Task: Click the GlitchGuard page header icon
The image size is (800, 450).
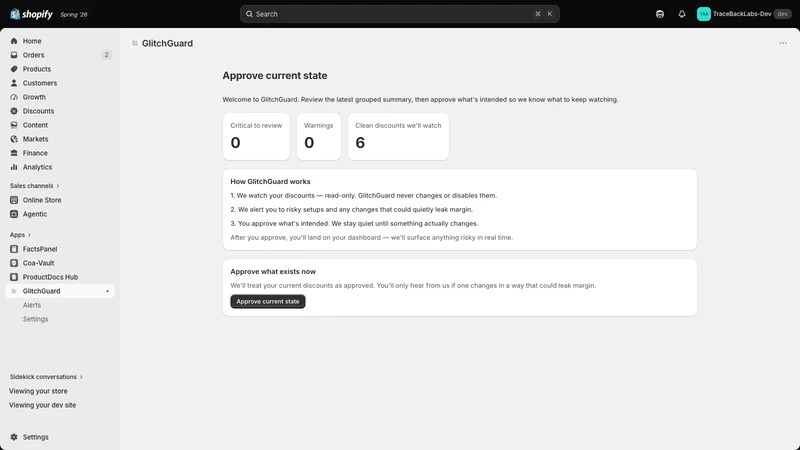Action: [x=135, y=43]
